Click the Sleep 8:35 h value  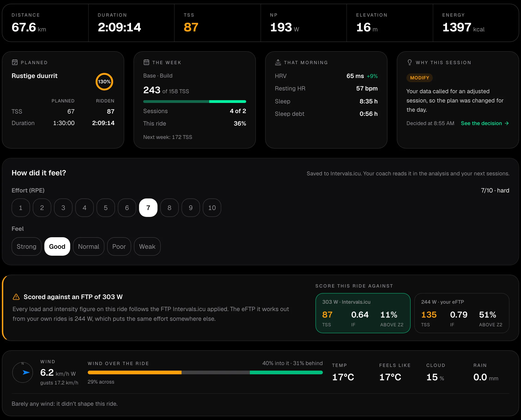tap(369, 101)
